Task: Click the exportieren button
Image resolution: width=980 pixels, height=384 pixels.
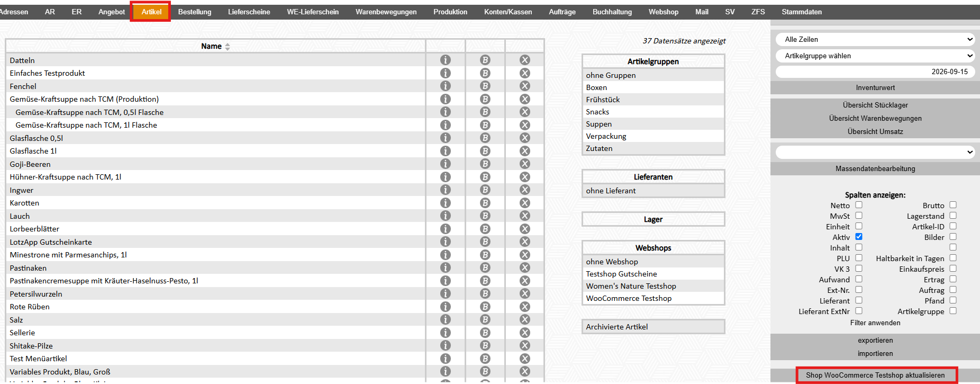Action: pyautogui.click(x=875, y=340)
